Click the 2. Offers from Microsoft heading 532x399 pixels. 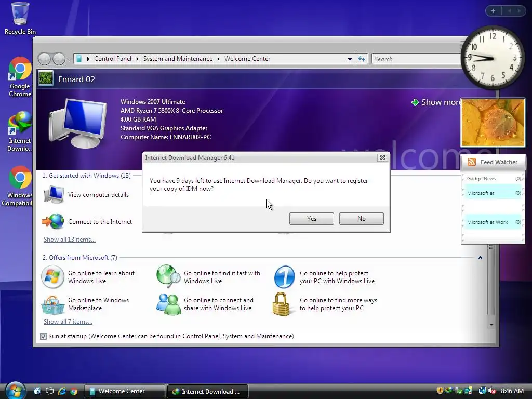tap(79, 258)
